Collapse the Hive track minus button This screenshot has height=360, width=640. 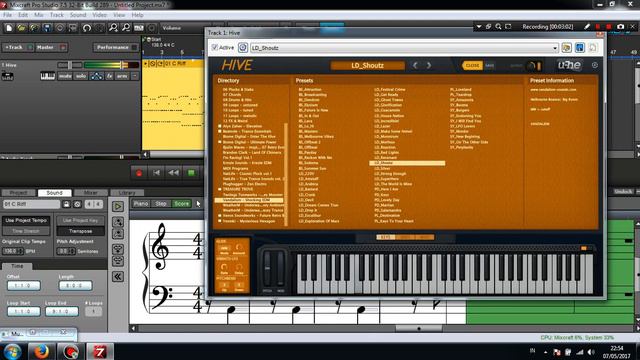135,76
